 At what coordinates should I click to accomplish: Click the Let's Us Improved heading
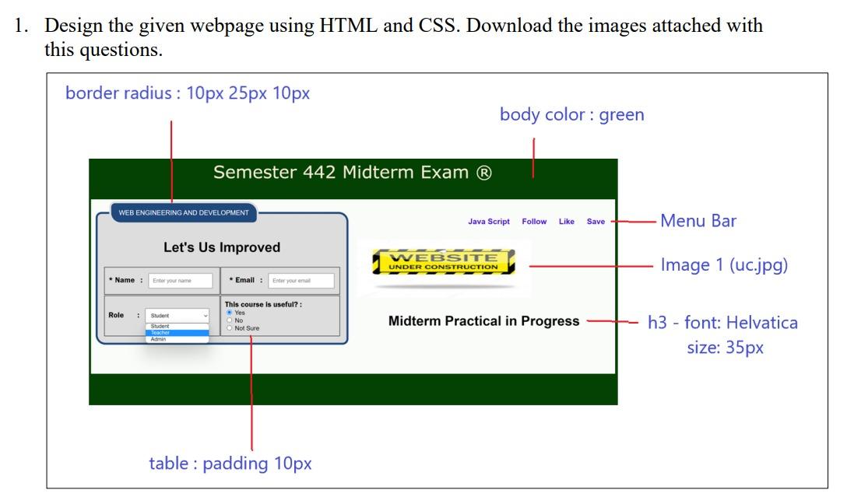click(223, 247)
